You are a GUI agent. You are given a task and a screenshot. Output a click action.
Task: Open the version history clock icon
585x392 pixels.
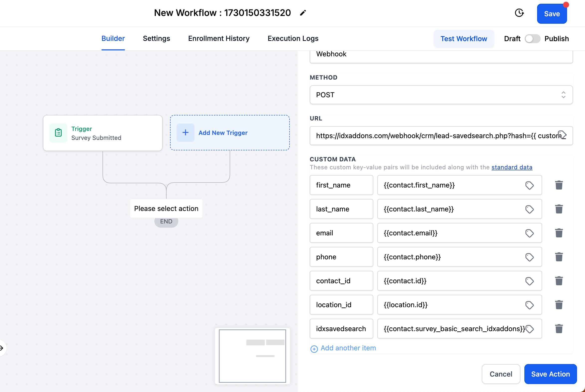point(519,13)
